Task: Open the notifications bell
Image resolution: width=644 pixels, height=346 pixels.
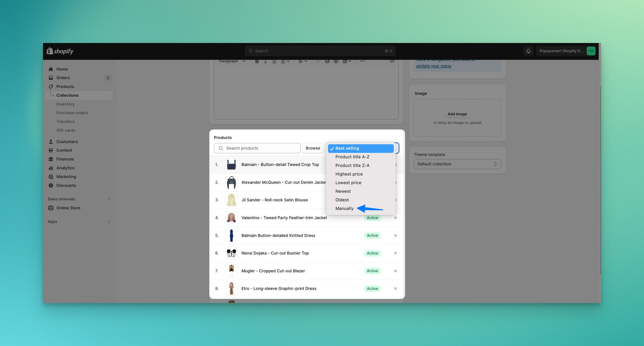Action: click(528, 51)
